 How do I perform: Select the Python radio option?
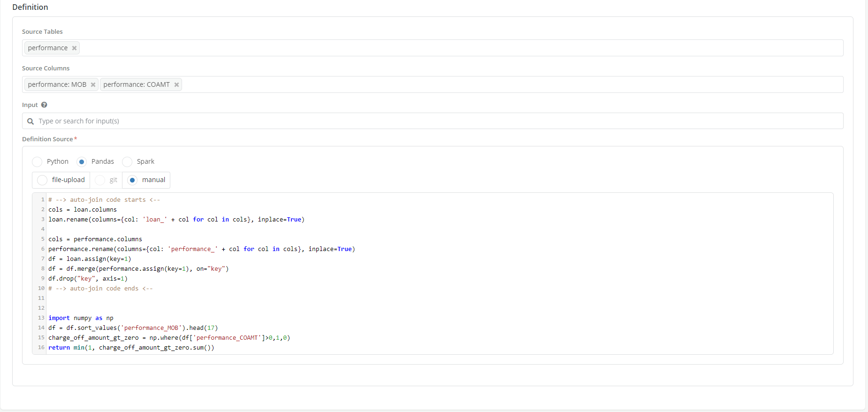[38, 162]
